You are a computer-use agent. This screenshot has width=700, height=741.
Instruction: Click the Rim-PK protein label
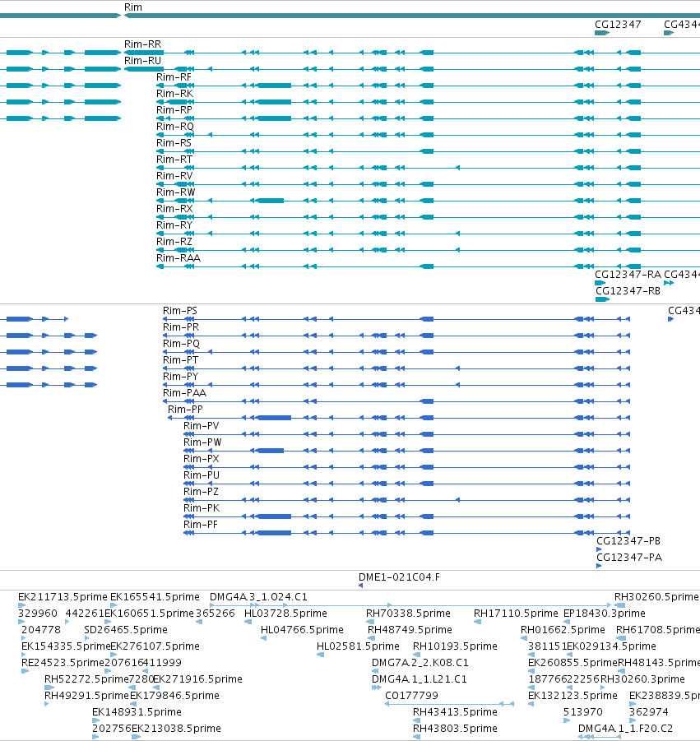click(202, 508)
